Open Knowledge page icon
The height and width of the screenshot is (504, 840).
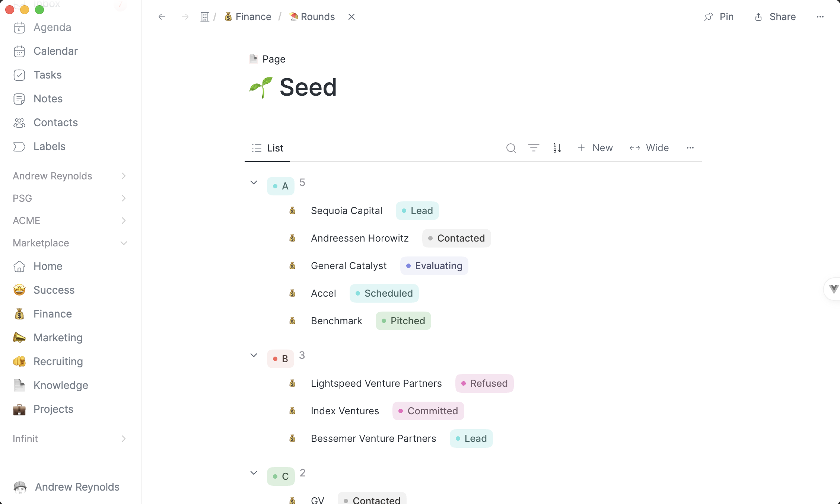click(x=19, y=386)
